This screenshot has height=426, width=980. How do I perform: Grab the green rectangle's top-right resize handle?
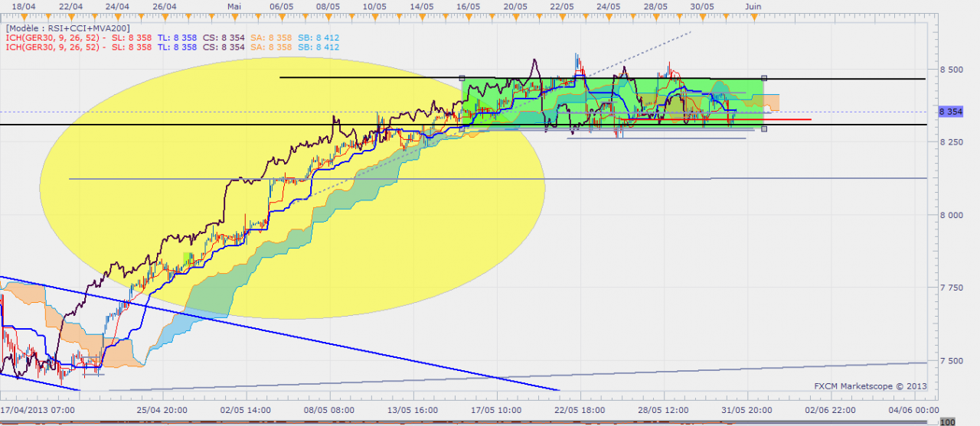(765, 78)
